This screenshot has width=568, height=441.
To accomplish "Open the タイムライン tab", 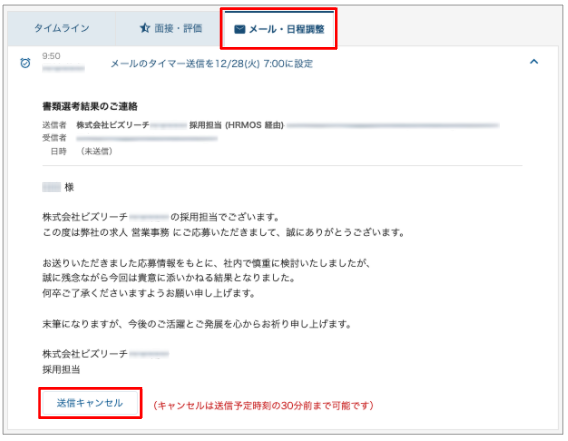I will point(62,28).
